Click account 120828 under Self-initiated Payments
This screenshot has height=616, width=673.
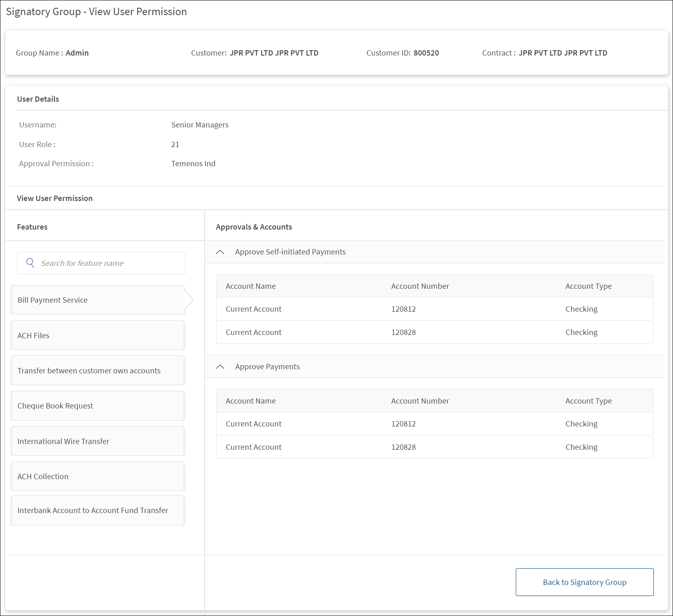click(403, 333)
